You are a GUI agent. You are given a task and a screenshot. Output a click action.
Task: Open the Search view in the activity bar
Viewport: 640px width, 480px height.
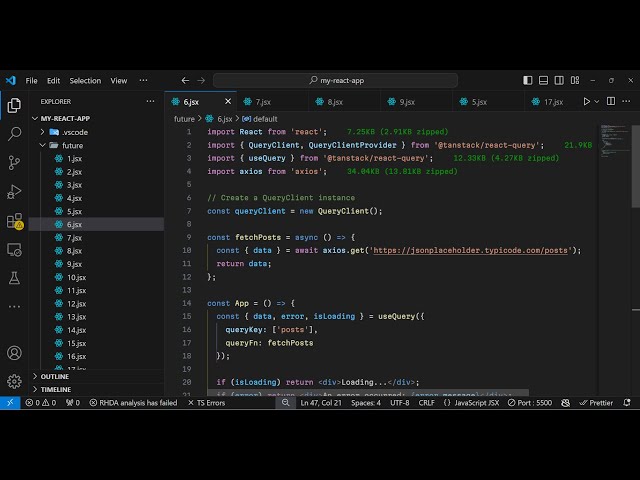tap(14, 133)
